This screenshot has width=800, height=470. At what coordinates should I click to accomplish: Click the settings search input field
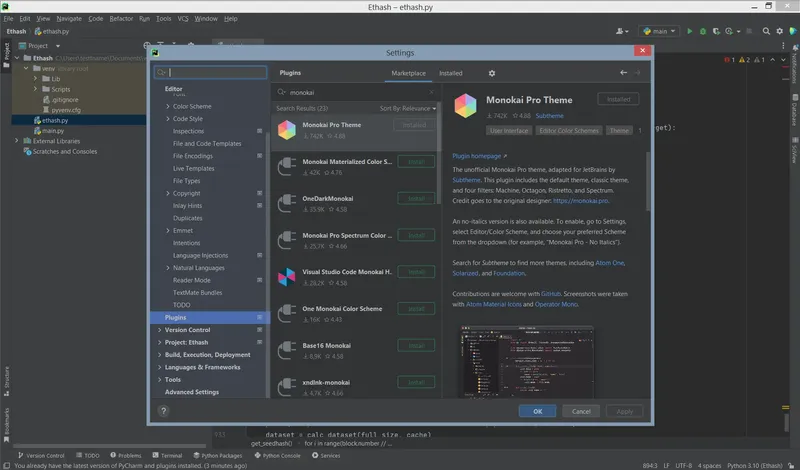[210, 72]
